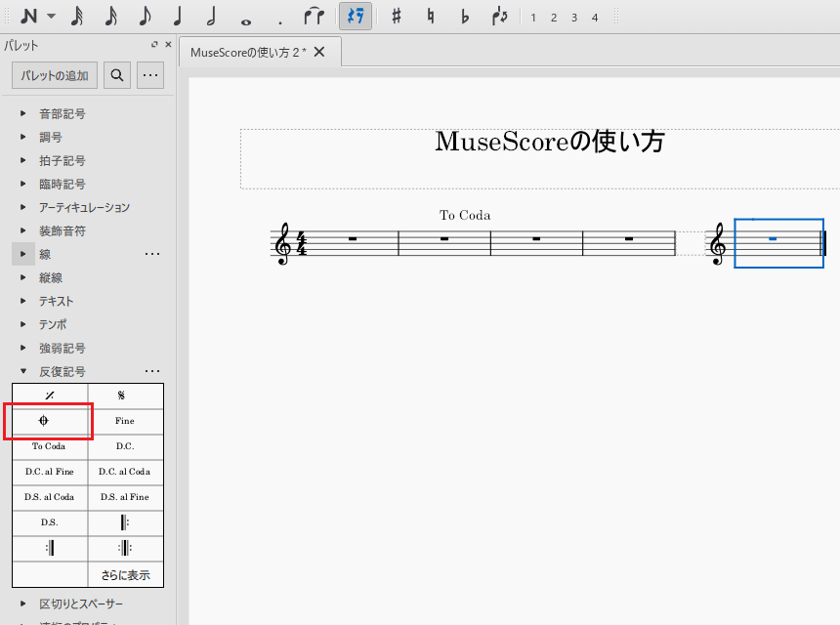This screenshot has height=625, width=840.
Task: Select the Fine palette cell
Action: point(125,422)
